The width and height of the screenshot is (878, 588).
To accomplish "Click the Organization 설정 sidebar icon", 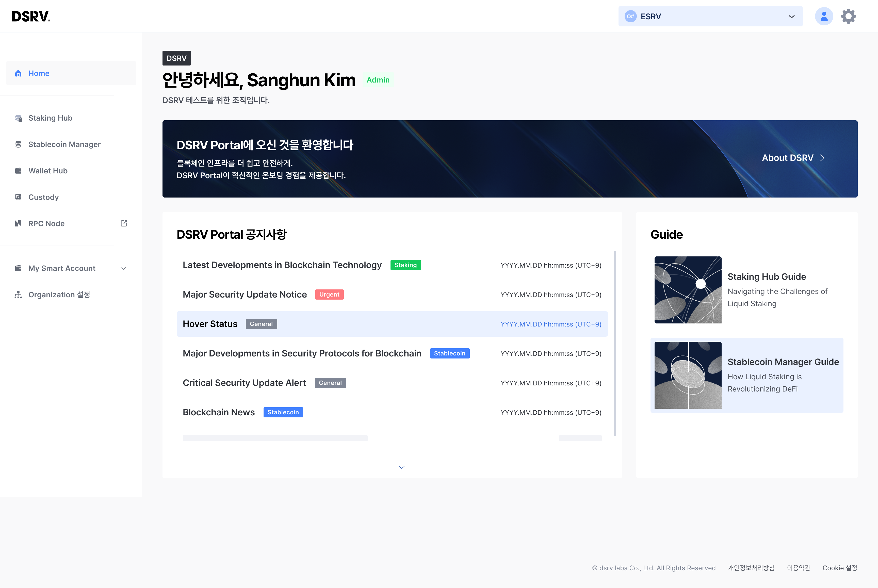I will tap(18, 295).
